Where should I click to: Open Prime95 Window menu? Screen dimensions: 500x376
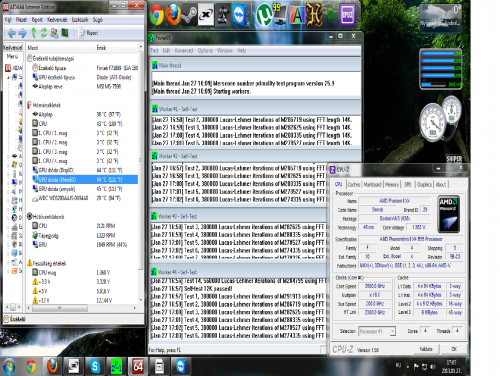click(x=224, y=51)
